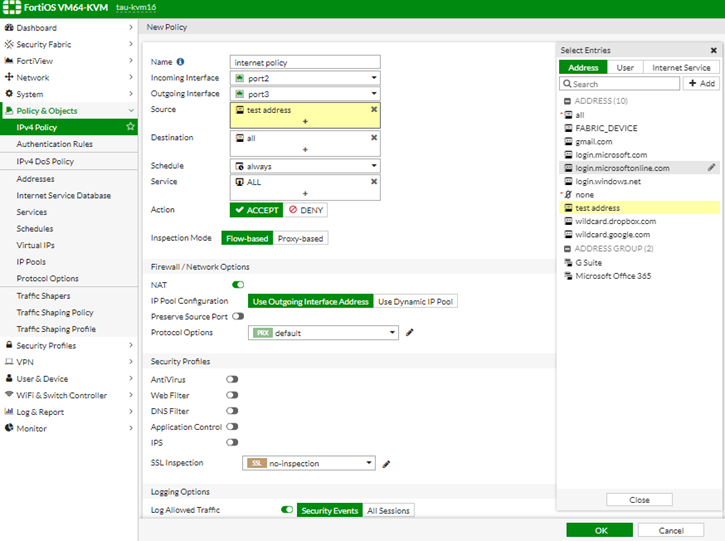Select the Internet Service tab
Screen dimensions: 725x541
coord(681,68)
